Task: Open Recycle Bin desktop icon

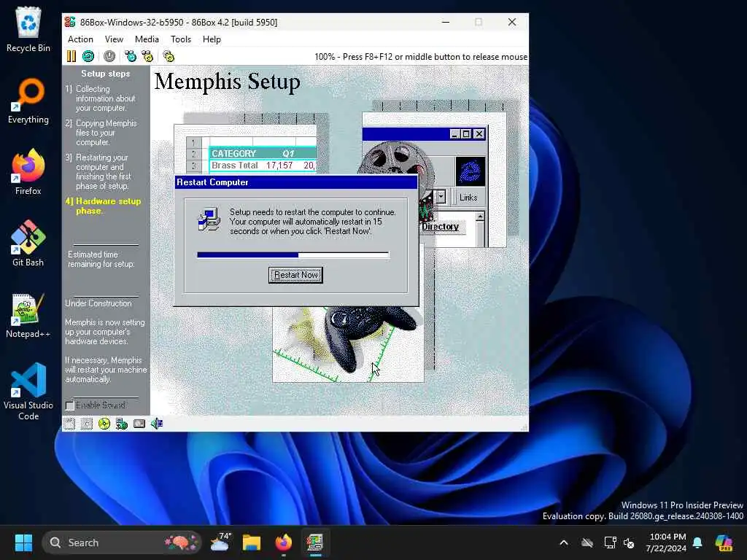Action: 28,29
